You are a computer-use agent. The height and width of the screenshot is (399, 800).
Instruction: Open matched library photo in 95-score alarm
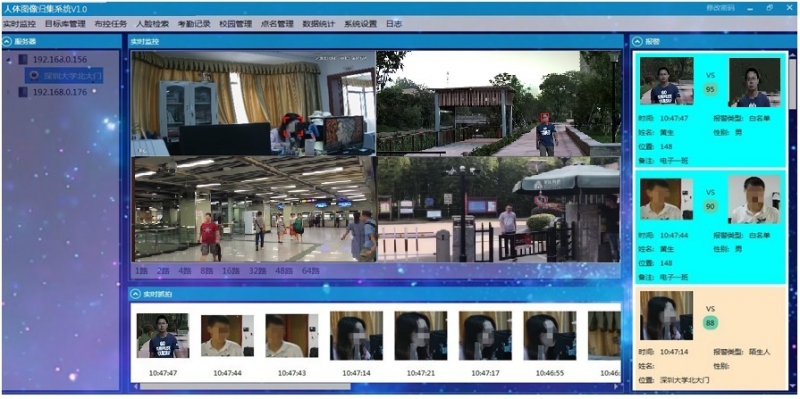(754, 82)
